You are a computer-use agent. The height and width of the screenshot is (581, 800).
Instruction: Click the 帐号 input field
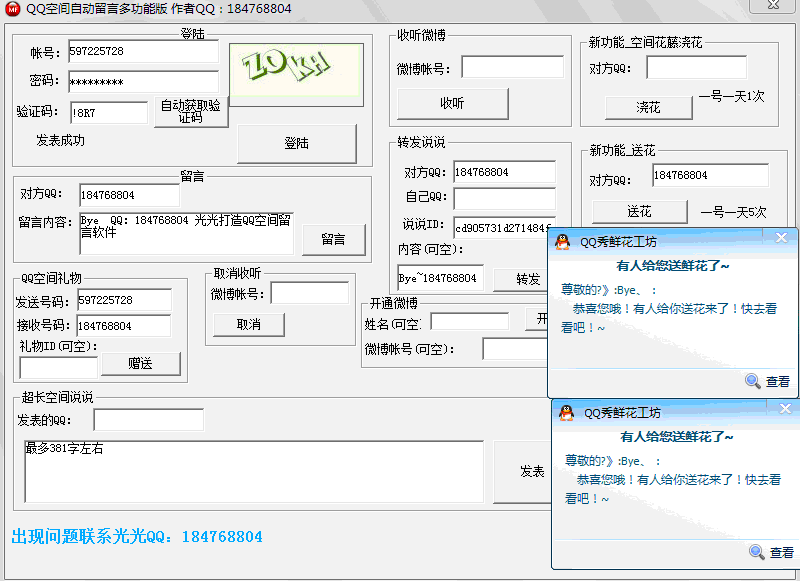coord(143,52)
